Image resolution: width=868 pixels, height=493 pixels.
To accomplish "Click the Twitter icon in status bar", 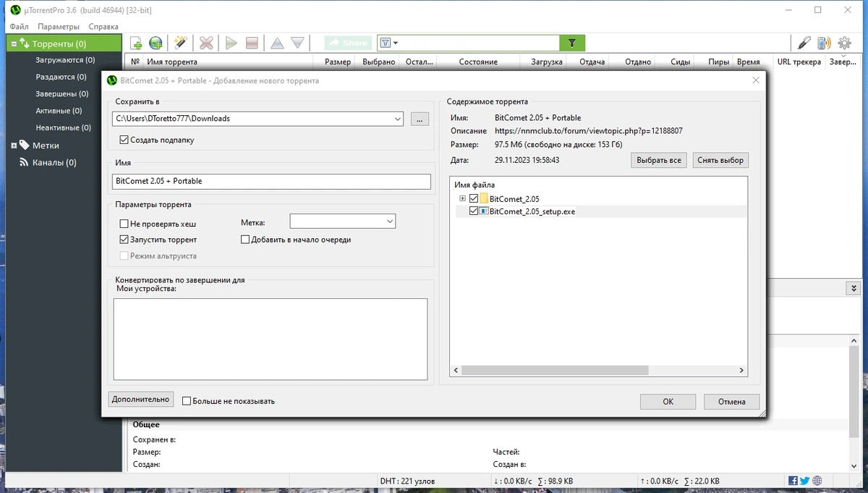I will pos(805,481).
